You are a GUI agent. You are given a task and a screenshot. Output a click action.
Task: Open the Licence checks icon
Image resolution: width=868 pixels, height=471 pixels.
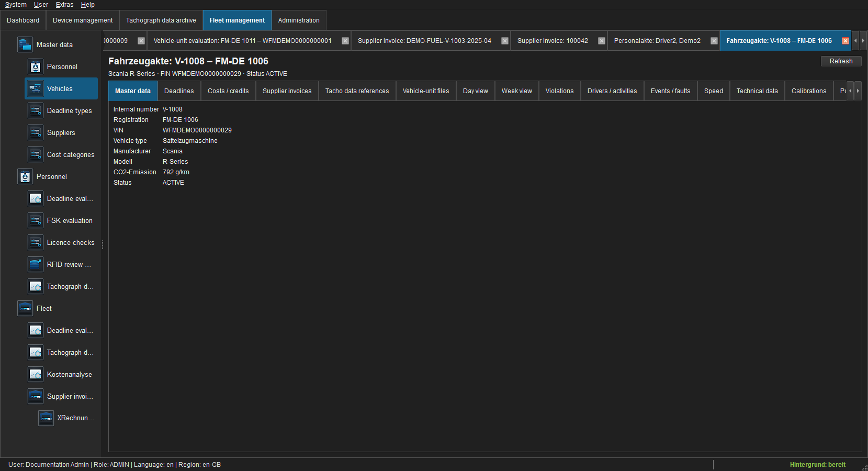pos(35,242)
